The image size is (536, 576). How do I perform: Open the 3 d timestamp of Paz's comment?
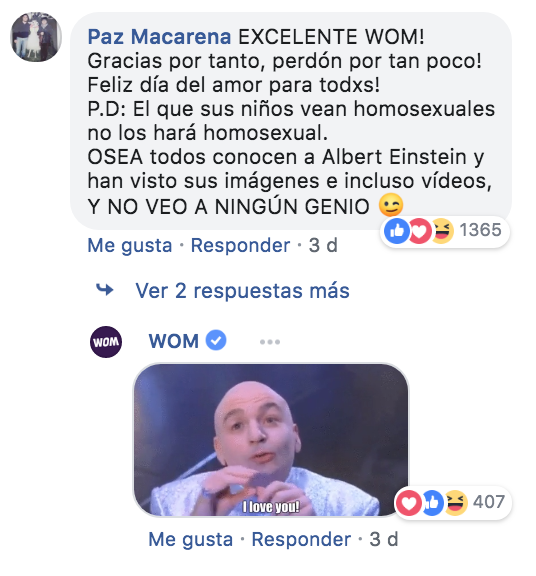tap(323, 245)
